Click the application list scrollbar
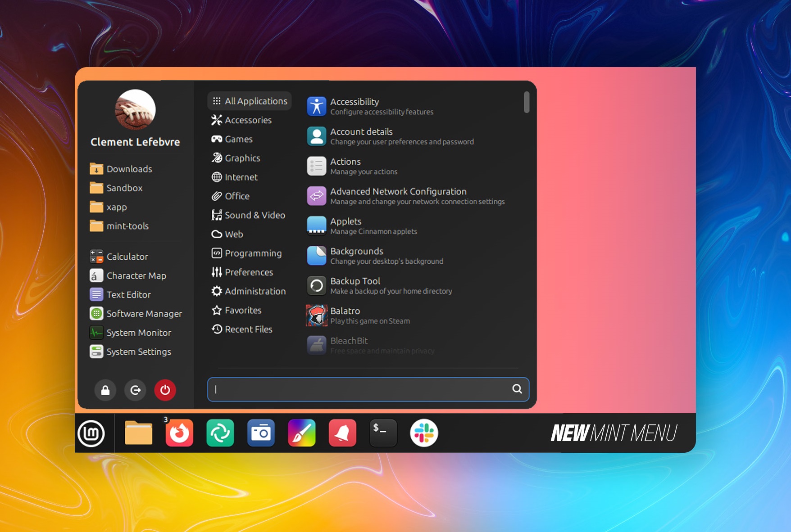 [x=526, y=103]
